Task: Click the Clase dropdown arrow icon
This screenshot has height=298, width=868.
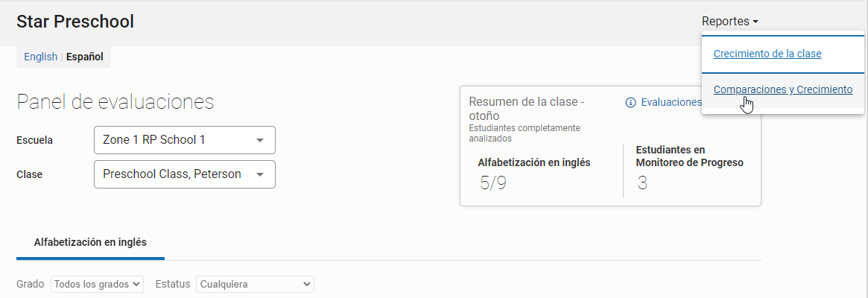Action: point(259,174)
